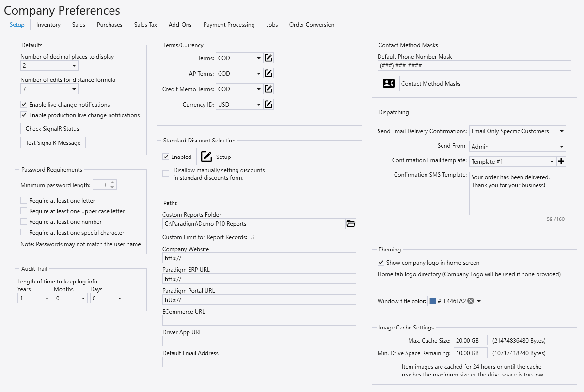584x392 pixels.
Task: Clear the window title color value
Action: 471,301
